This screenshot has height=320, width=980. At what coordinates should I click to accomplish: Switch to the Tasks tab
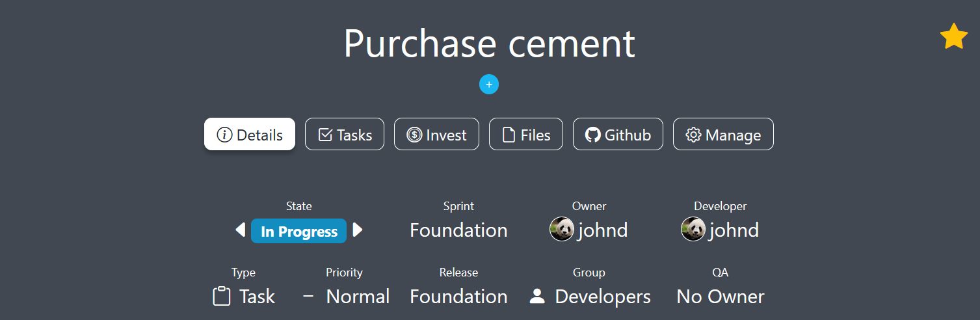point(345,134)
